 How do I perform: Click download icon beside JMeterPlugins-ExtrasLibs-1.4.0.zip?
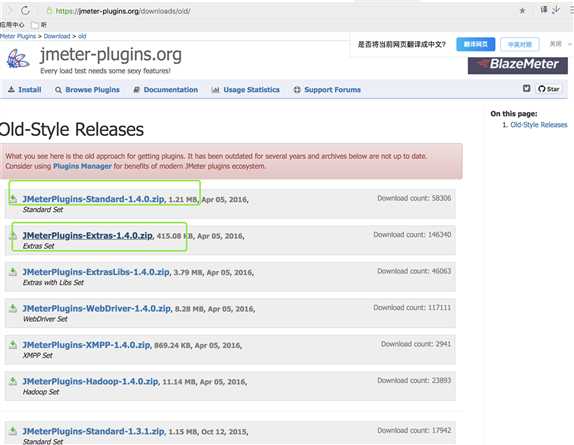(x=13, y=272)
